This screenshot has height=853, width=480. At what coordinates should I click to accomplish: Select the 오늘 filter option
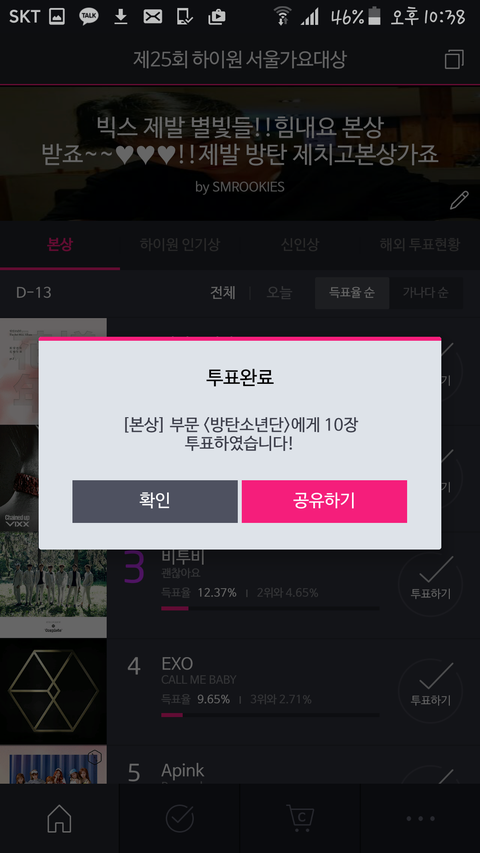(x=279, y=293)
